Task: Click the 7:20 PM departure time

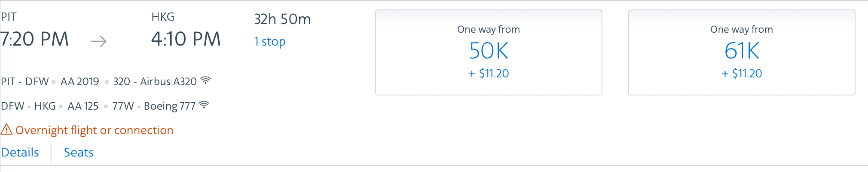Action: [34, 39]
